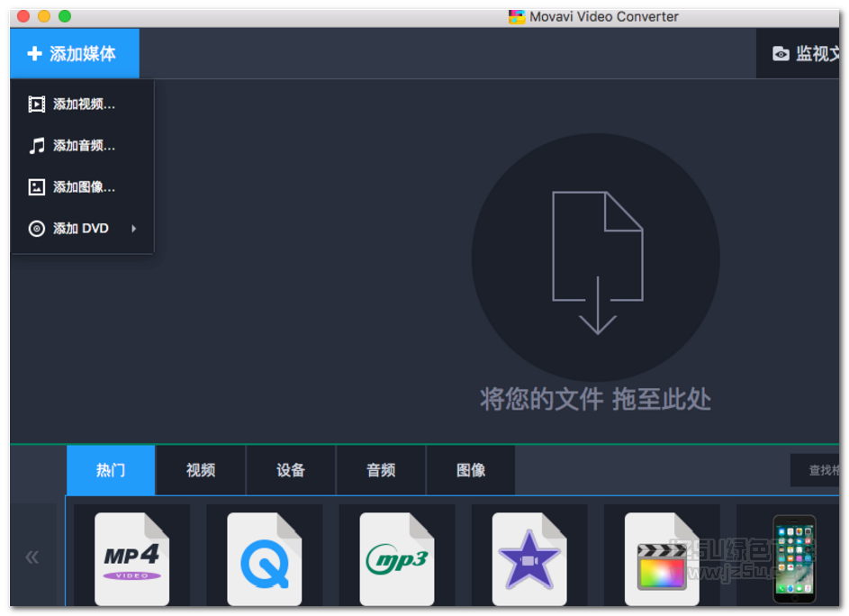The height and width of the screenshot is (616, 849).
Task: Switch to the Popular (热门) tab
Action: [x=111, y=470]
